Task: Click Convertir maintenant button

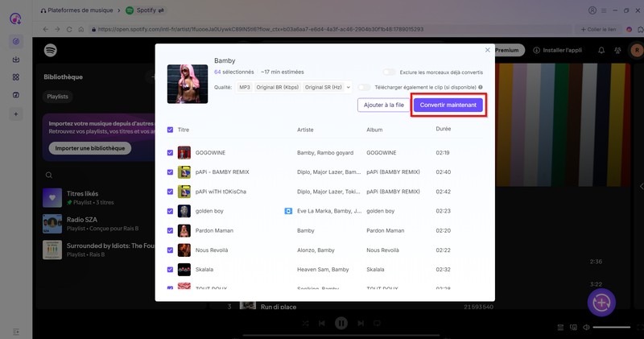Action: 448,105
